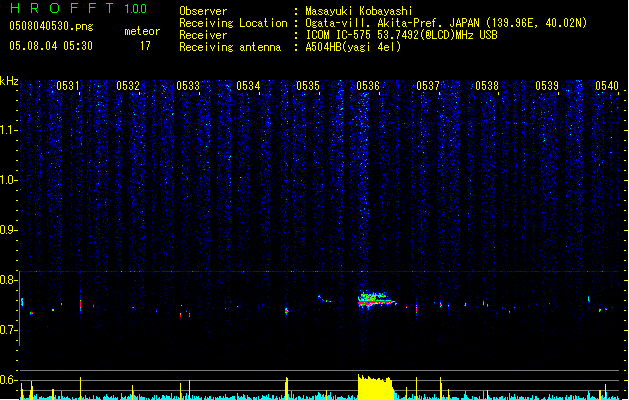This screenshot has height=400, width=629.
Task: Click the 0.6 kHz axis label
Action: 9,380
